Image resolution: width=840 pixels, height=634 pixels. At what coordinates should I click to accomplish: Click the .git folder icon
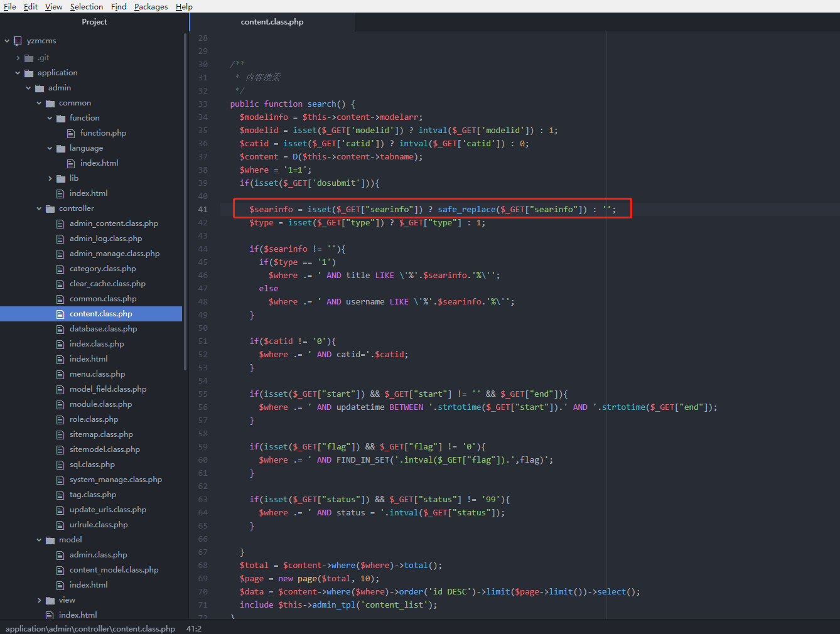(x=29, y=58)
